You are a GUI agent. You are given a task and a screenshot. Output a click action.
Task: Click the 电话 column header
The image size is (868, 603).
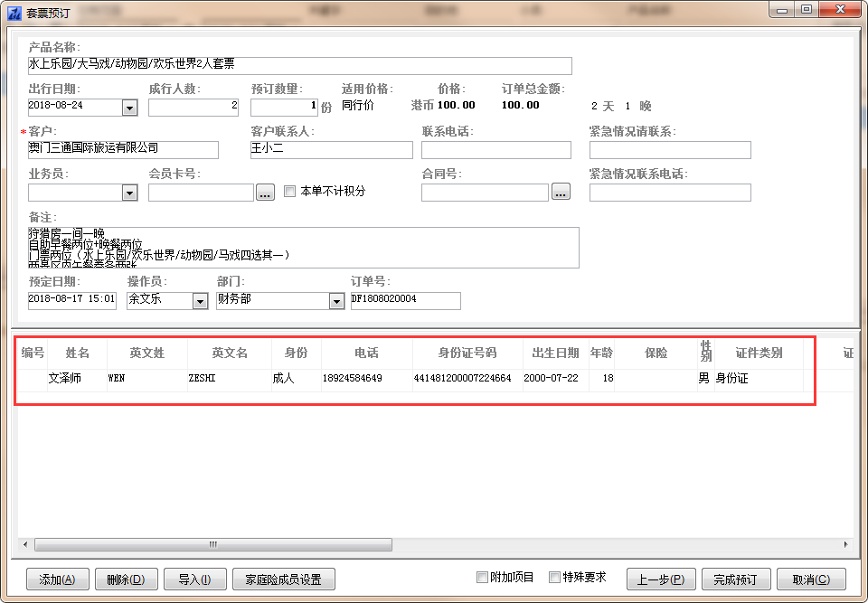[x=366, y=353]
